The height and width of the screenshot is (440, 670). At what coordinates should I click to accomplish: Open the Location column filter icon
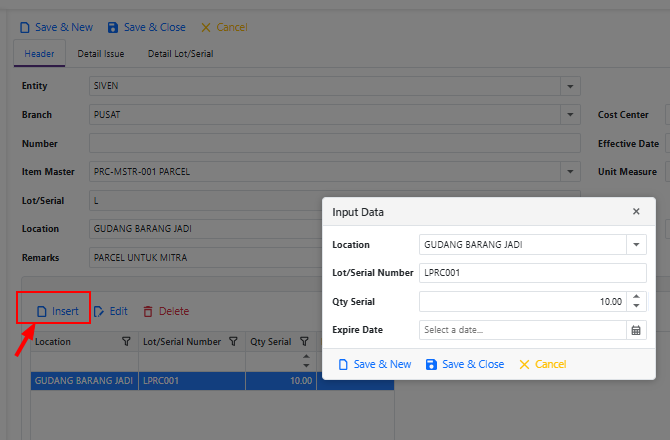[126, 342]
